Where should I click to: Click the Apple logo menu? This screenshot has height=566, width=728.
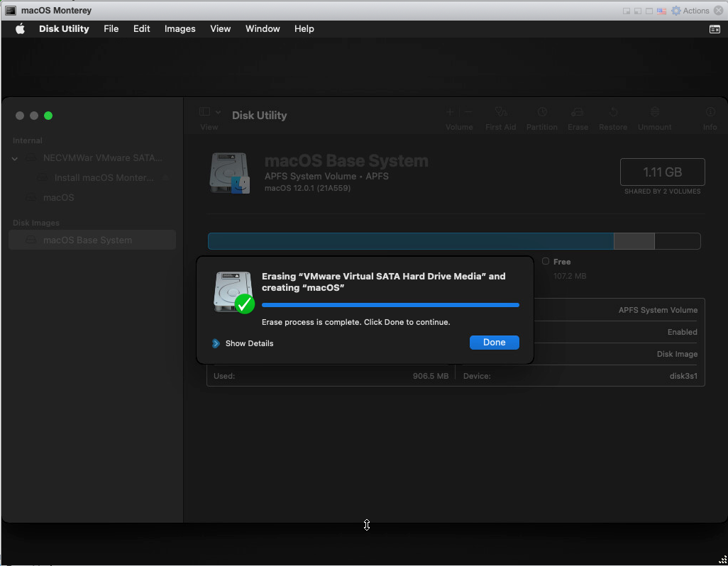[x=20, y=29]
